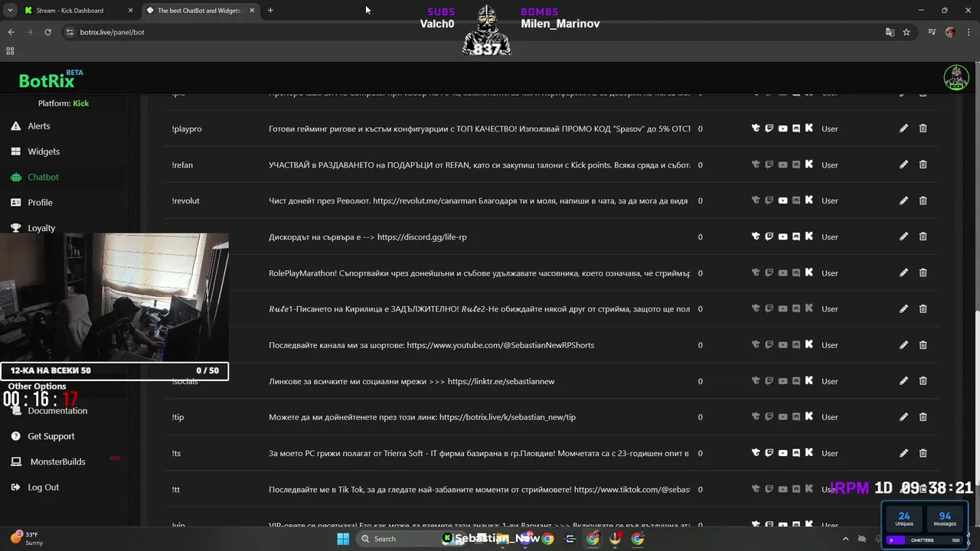Toggle Twitch platform for !socials
The height and width of the screenshot is (551, 980).
coord(769,380)
